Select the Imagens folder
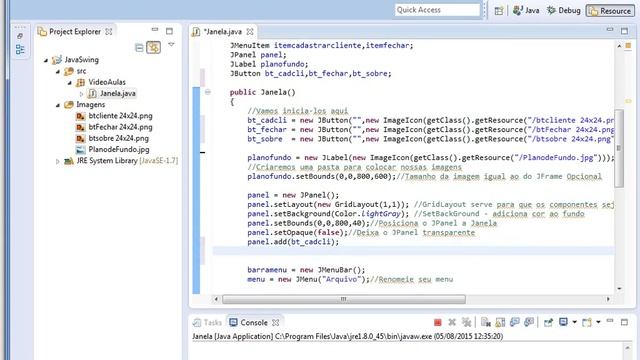The width and height of the screenshot is (640, 360). pos(91,104)
